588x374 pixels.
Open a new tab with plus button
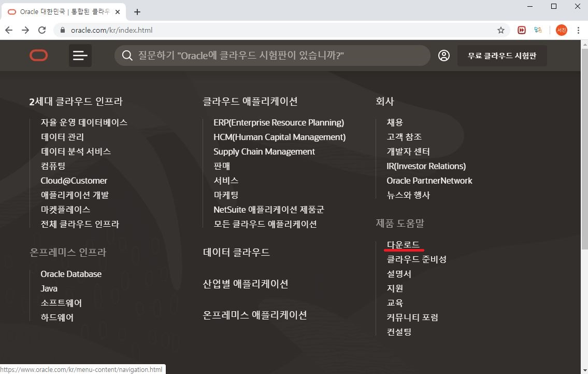[x=137, y=12]
